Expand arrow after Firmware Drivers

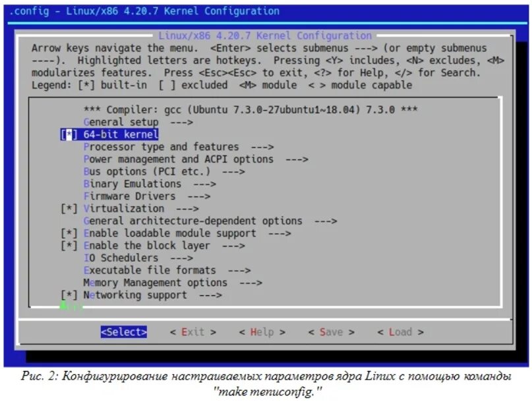(199, 196)
